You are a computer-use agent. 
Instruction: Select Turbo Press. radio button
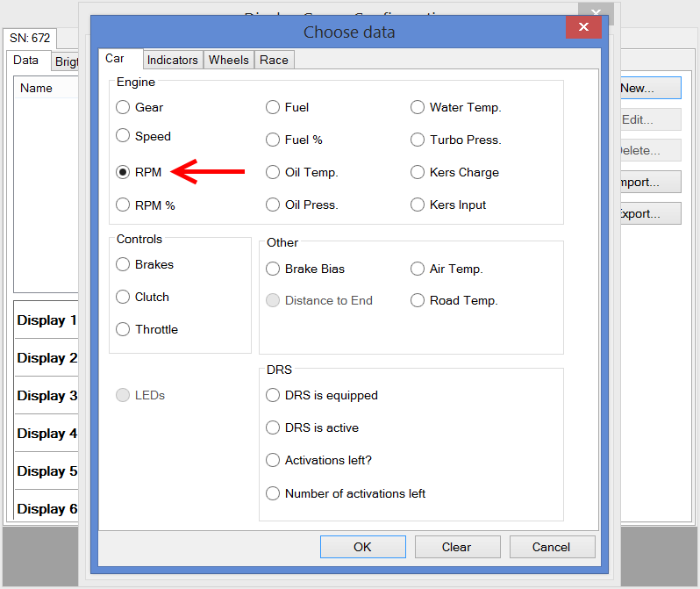(x=418, y=140)
